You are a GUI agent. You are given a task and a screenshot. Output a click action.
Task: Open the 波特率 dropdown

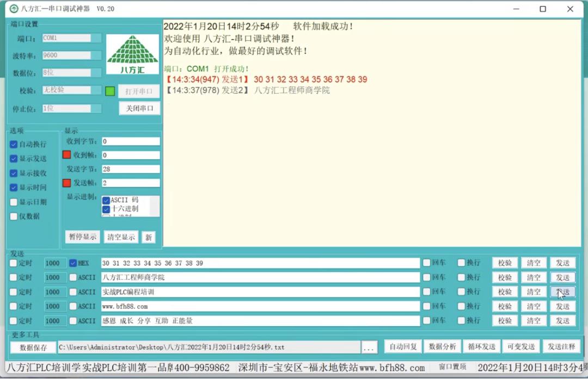pos(71,55)
